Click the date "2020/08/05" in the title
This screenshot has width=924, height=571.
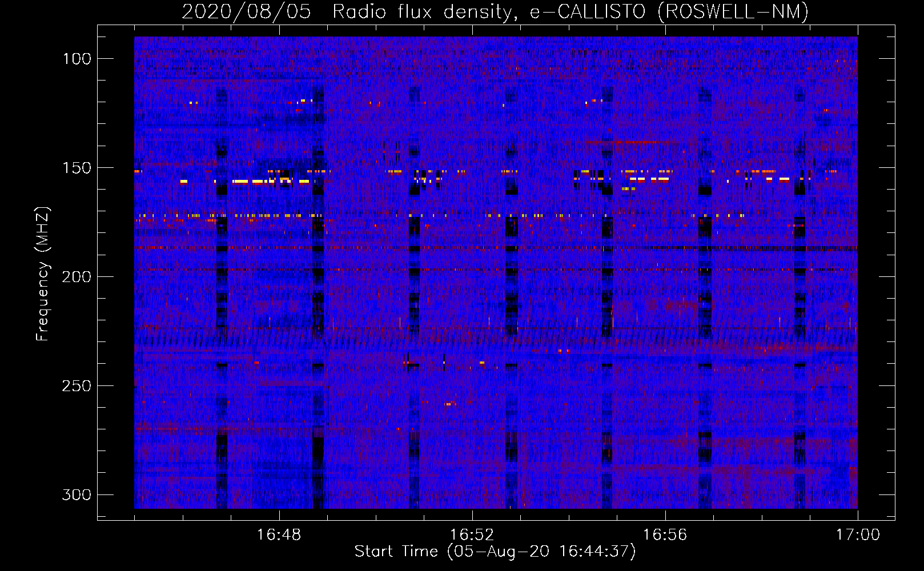[x=246, y=11]
